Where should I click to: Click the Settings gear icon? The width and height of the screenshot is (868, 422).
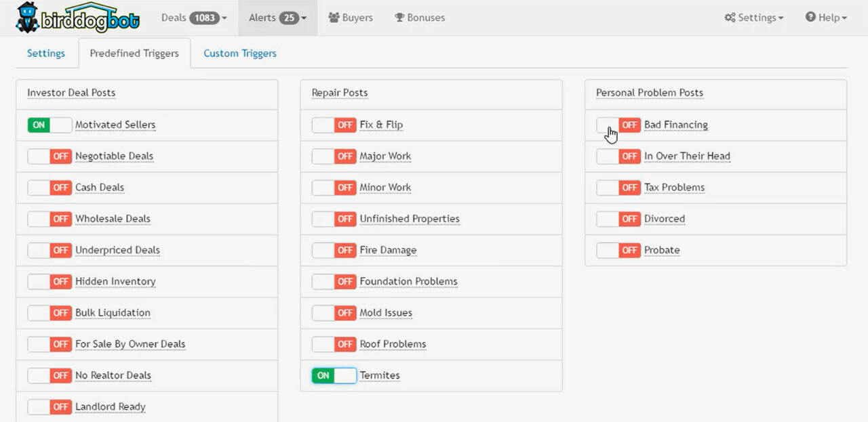pos(730,18)
